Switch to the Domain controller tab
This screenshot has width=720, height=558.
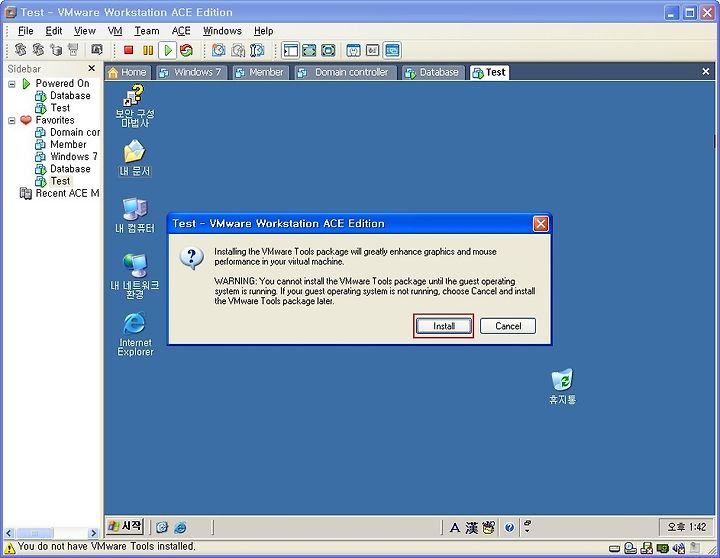tap(345, 72)
